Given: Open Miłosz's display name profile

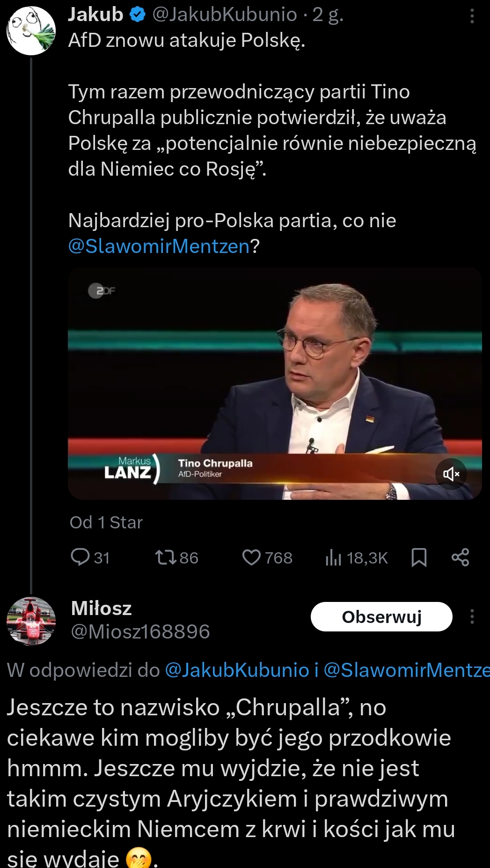Looking at the screenshot, I should [x=101, y=608].
